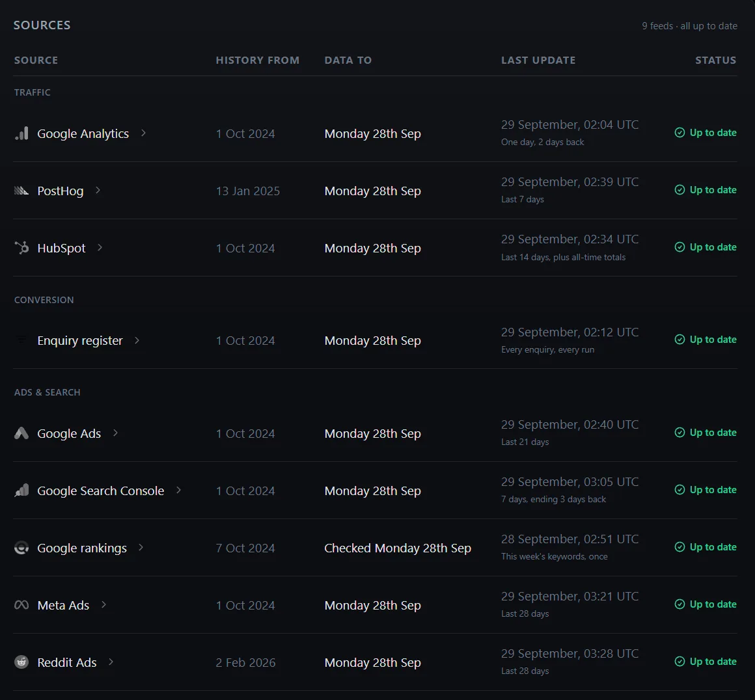Click the PostHog logo icon

coord(21,191)
